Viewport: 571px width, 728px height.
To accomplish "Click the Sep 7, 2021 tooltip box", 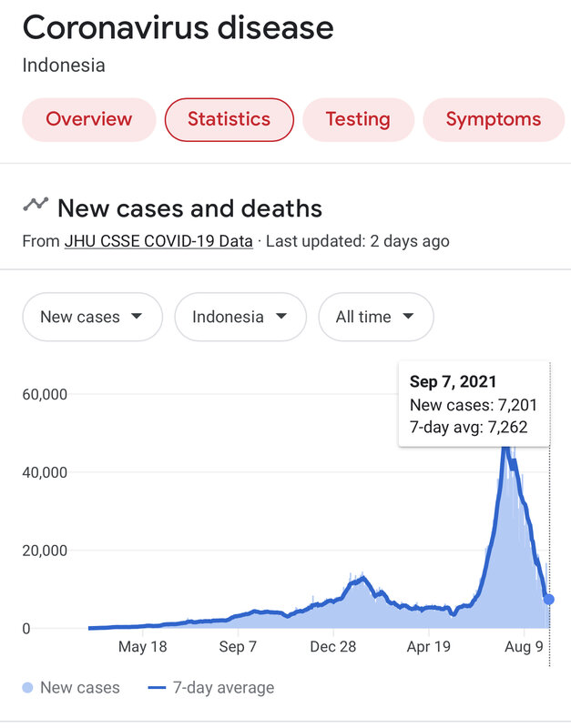I will pyautogui.click(x=474, y=403).
